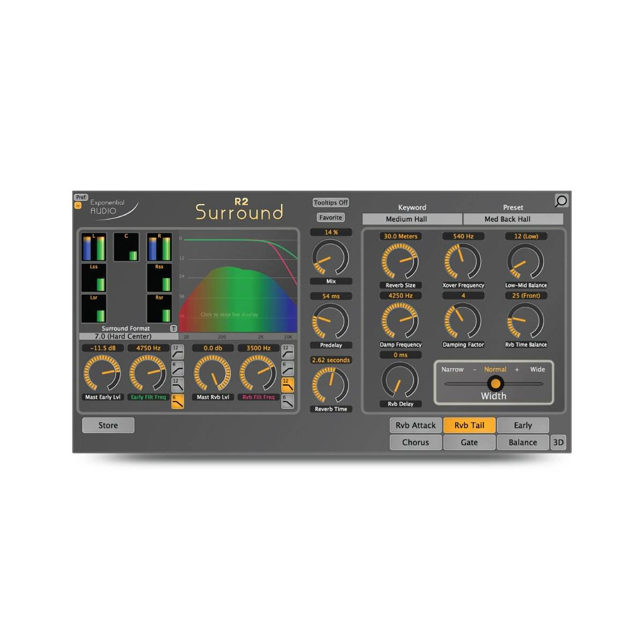Toggle the Tooltips Off button
Viewport: 644px width, 644px height.
click(x=331, y=202)
